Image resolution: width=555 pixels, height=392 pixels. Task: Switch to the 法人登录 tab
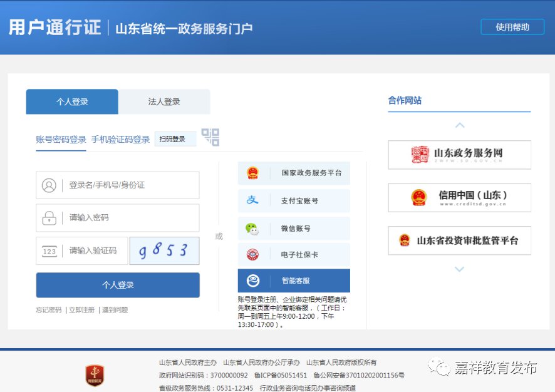164,101
